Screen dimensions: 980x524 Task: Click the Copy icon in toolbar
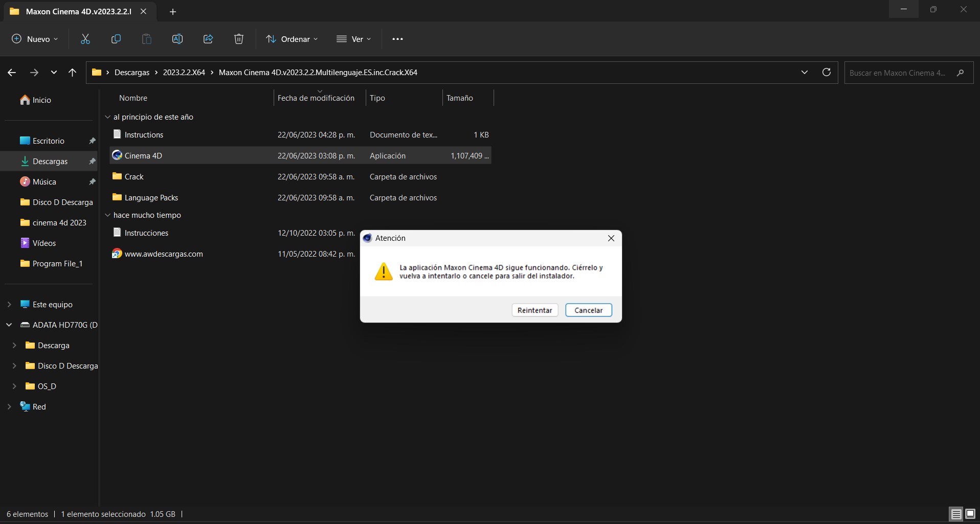[116, 39]
